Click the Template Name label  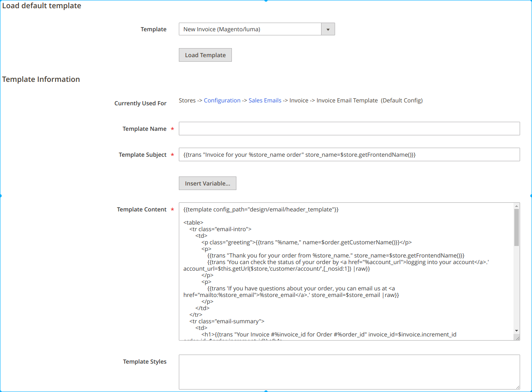[144, 129]
